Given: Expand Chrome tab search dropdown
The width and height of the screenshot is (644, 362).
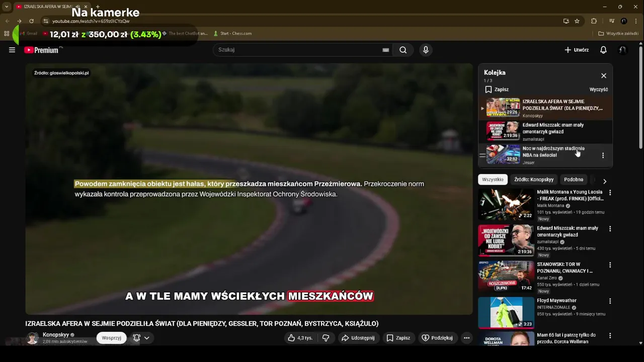Looking at the screenshot, I should pos(7,7).
